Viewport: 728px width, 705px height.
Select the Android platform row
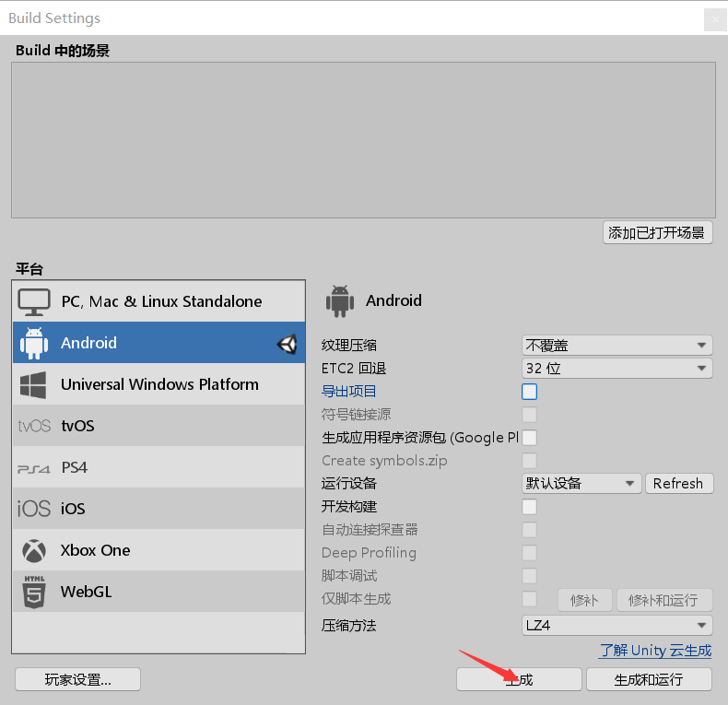click(x=159, y=343)
